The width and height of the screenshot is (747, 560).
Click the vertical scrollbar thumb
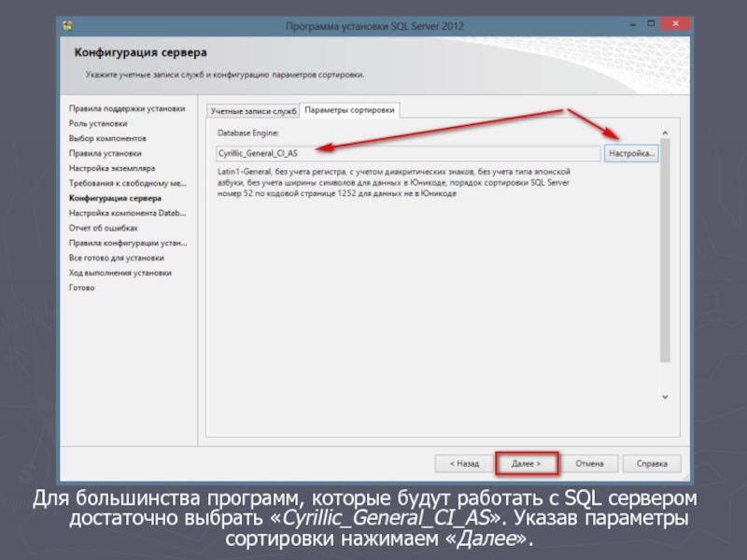[665, 250]
